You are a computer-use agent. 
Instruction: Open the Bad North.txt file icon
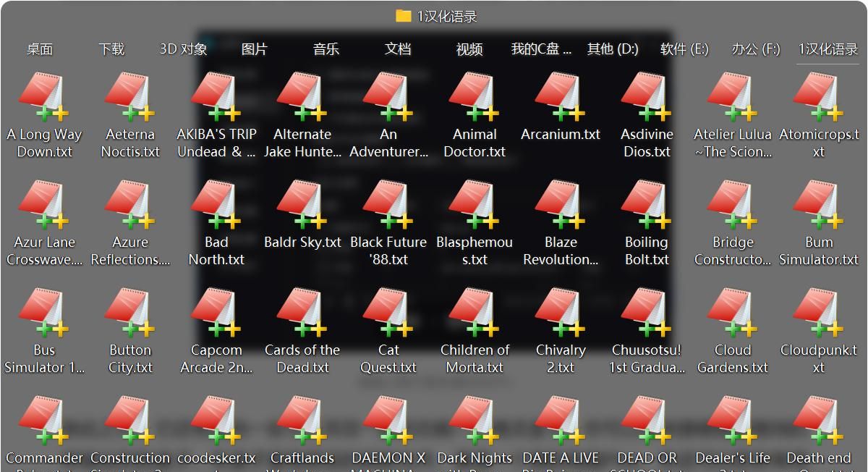216,204
